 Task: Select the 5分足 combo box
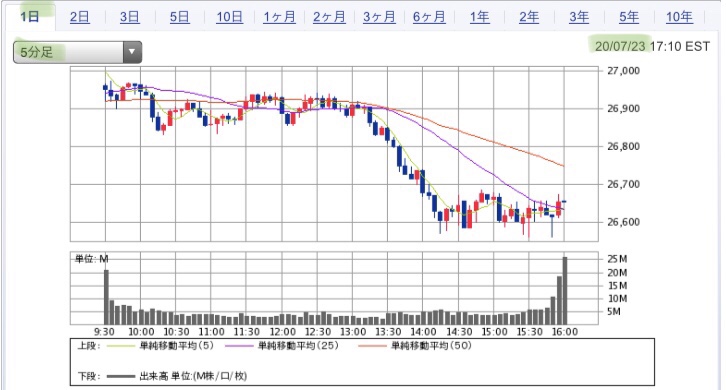click(77, 52)
